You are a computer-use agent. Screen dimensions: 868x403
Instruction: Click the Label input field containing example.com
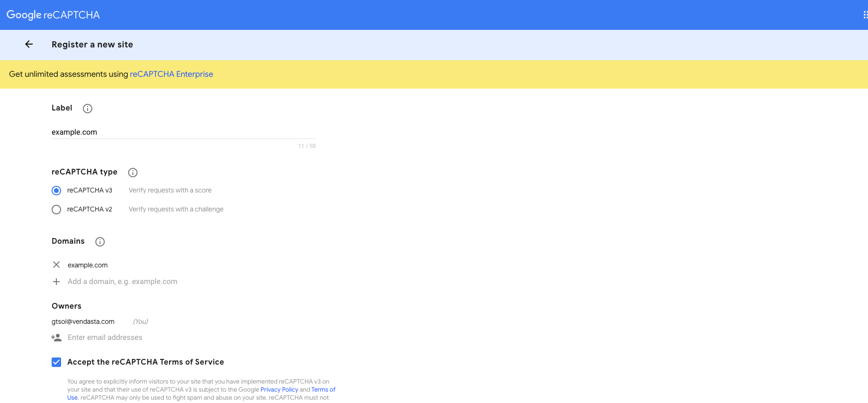click(x=183, y=132)
